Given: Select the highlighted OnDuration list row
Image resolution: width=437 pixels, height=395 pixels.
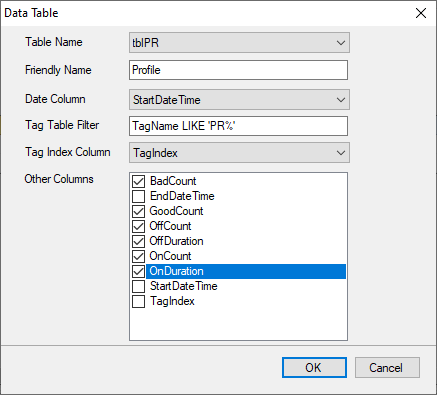Looking at the screenshot, I should point(246,271).
